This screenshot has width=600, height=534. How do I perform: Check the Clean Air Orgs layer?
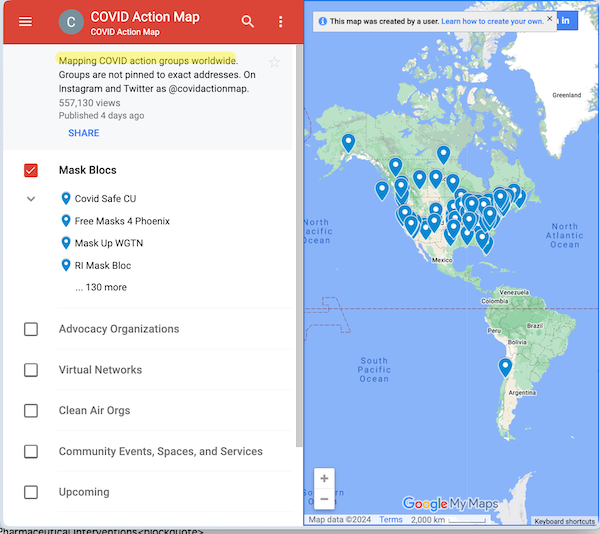31,411
